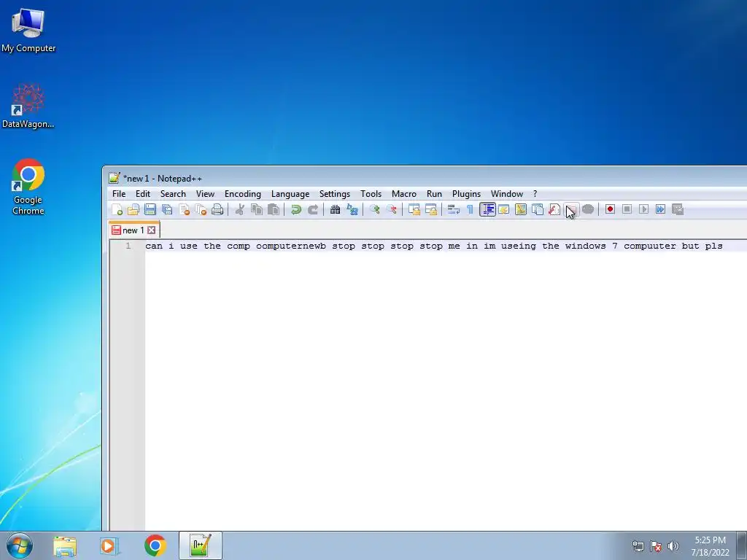This screenshot has height=560, width=747.
Task: Open the ? help menu
Action: 535,194
